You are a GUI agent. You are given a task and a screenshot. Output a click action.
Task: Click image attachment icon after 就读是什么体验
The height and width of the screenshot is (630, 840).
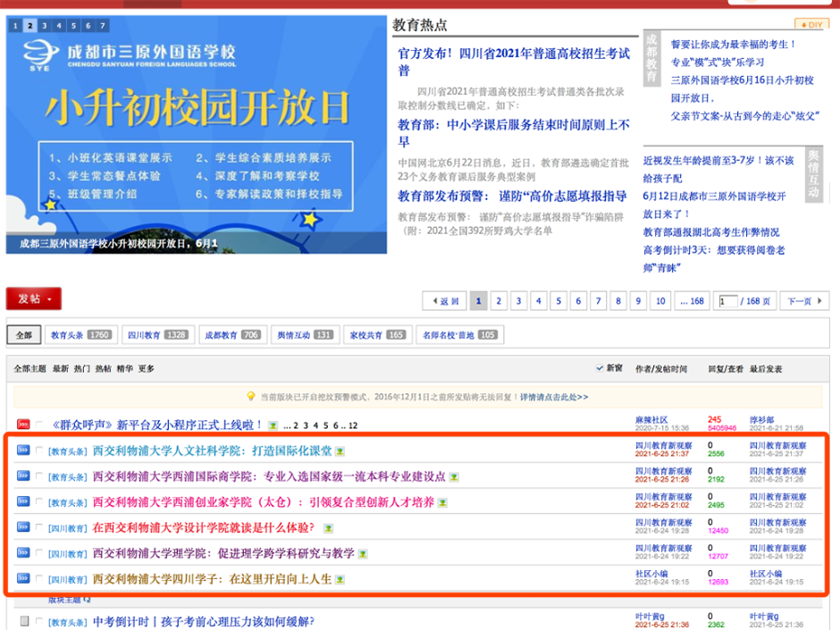pyautogui.click(x=328, y=528)
